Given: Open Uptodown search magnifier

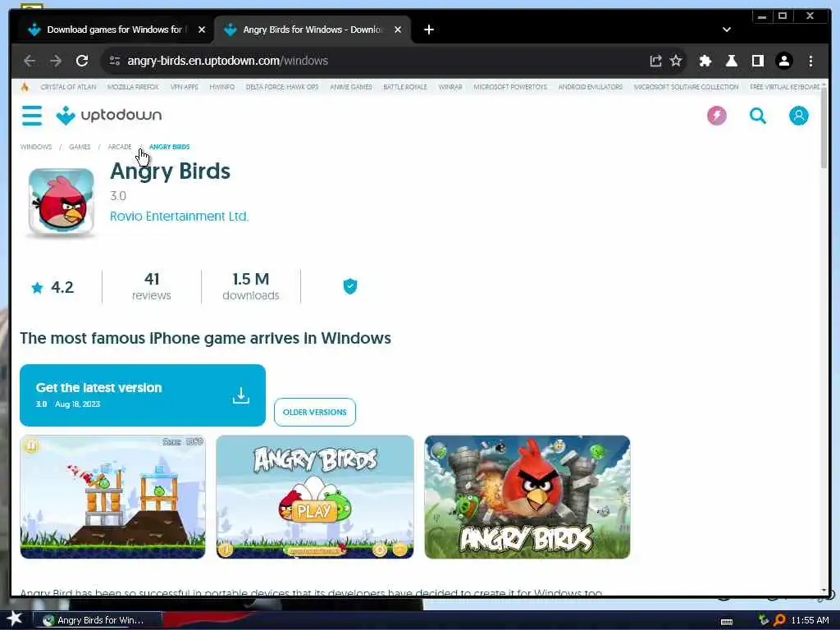Looking at the screenshot, I should (x=757, y=115).
